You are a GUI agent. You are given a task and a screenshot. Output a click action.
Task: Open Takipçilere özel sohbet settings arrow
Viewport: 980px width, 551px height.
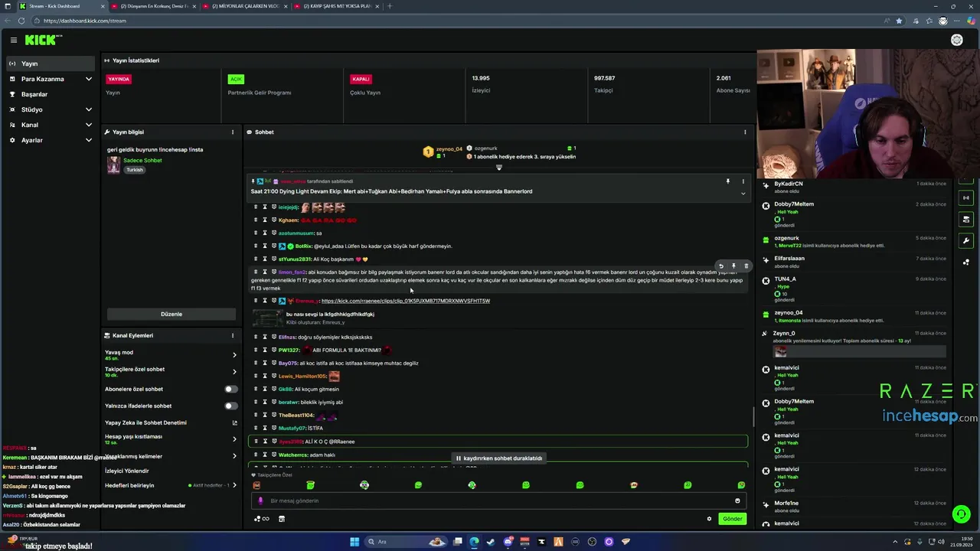[x=234, y=372]
